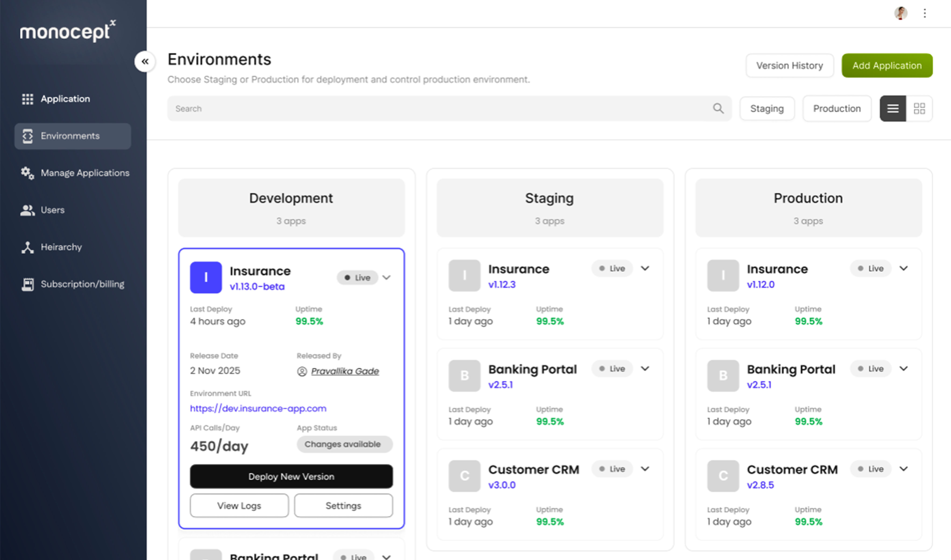Open the three-dot menu near profile avatar

(x=925, y=13)
